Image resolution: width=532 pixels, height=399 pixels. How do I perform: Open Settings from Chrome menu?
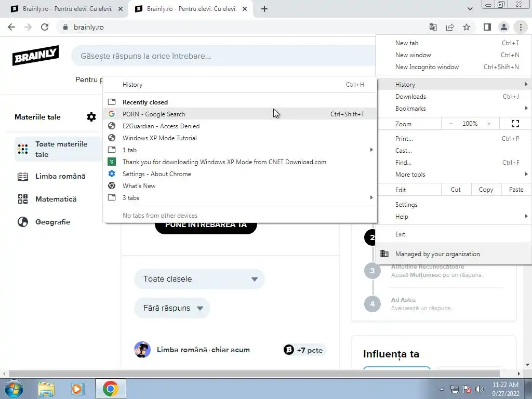tap(453, 205)
